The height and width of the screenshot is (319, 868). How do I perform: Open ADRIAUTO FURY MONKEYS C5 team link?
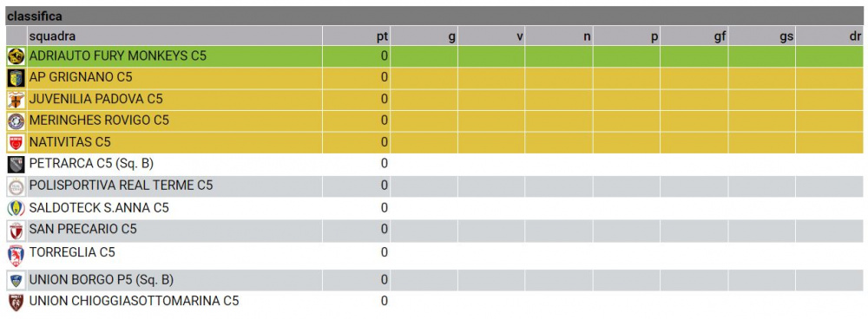coord(117,55)
